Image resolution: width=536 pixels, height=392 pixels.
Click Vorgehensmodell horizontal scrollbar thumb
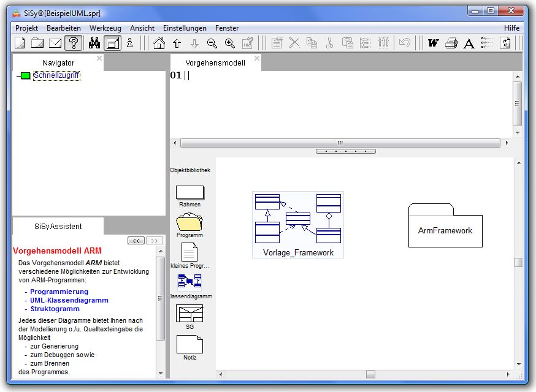click(x=340, y=143)
